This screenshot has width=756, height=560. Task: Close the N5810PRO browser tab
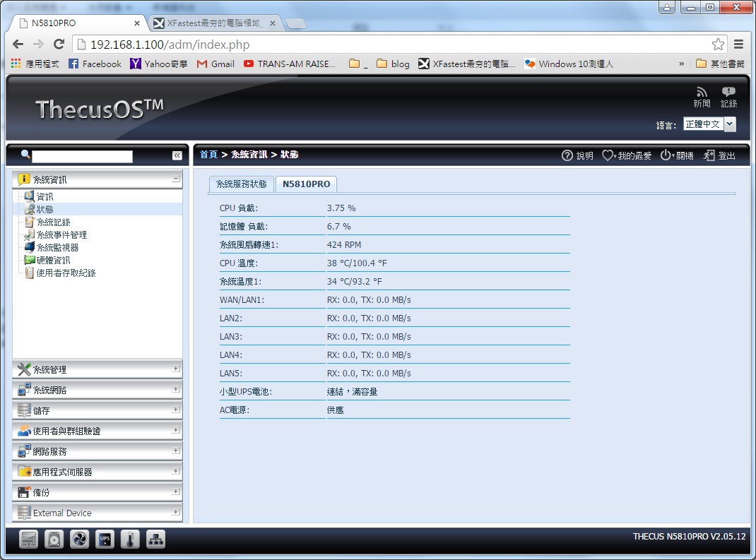(x=137, y=23)
